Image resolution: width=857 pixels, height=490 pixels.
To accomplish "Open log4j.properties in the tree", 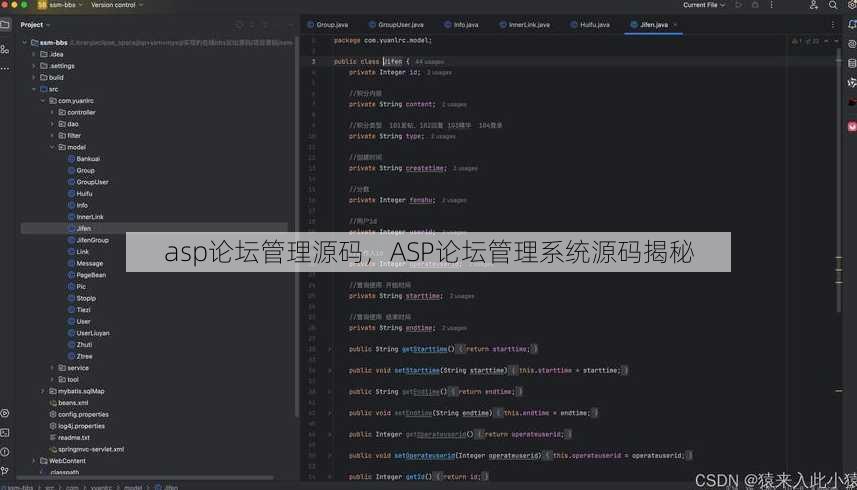I will [x=81, y=426].
